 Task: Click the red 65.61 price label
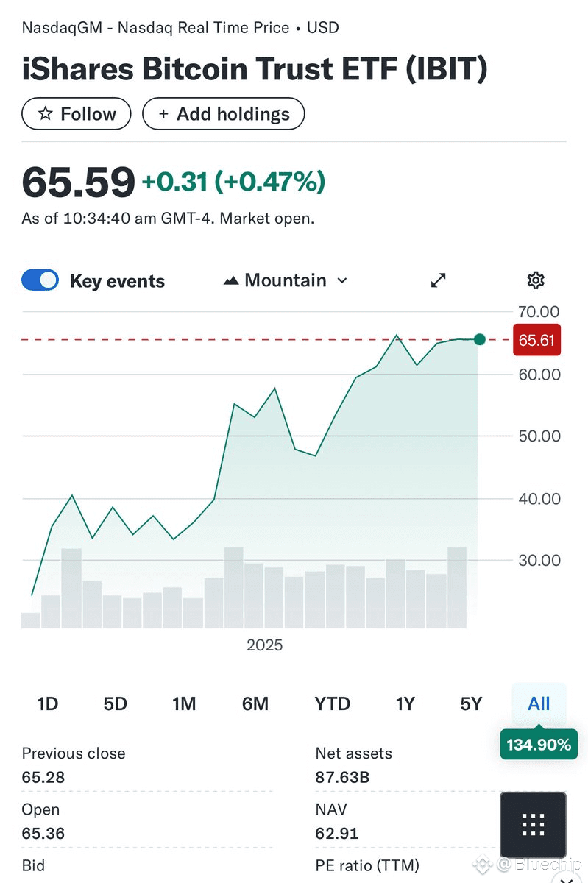click(536, 340)
